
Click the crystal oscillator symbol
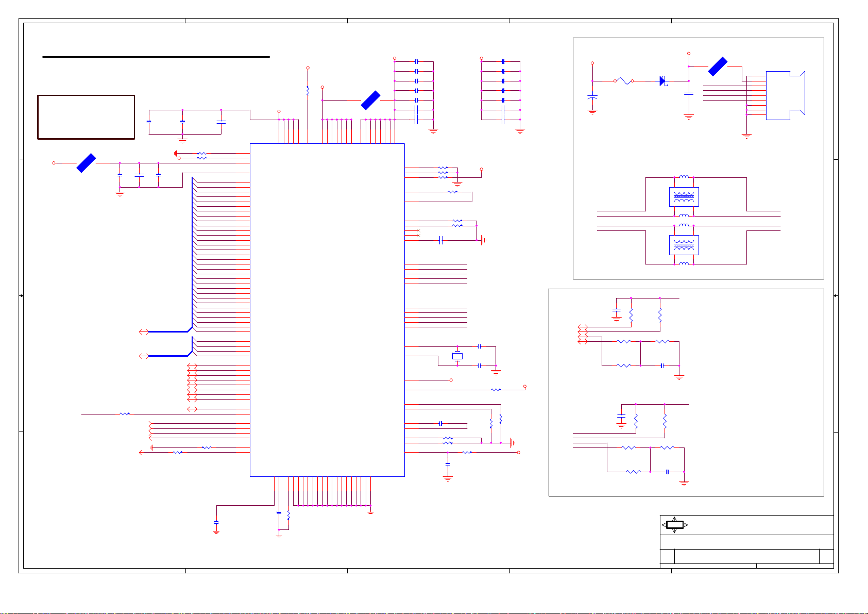[x=457, y=356]
